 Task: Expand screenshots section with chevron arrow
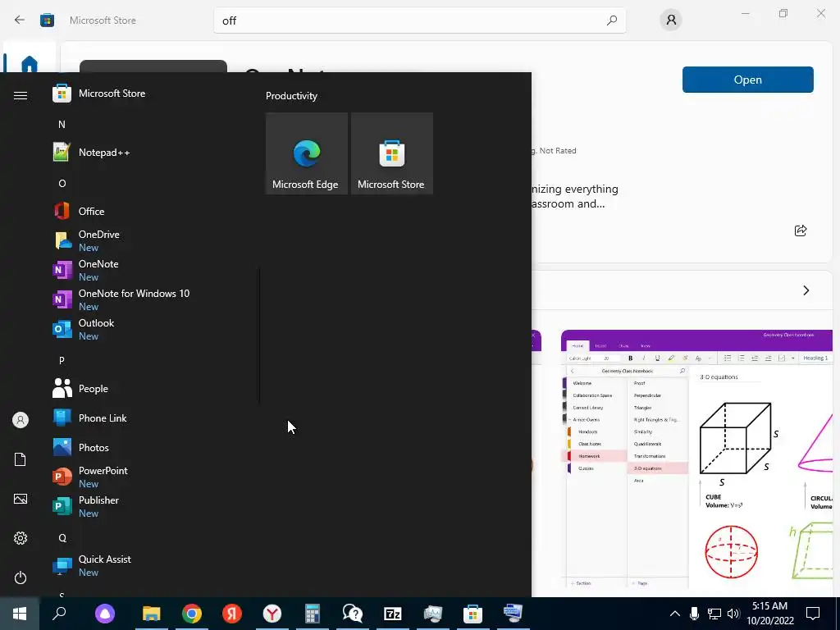pos(806,290)
